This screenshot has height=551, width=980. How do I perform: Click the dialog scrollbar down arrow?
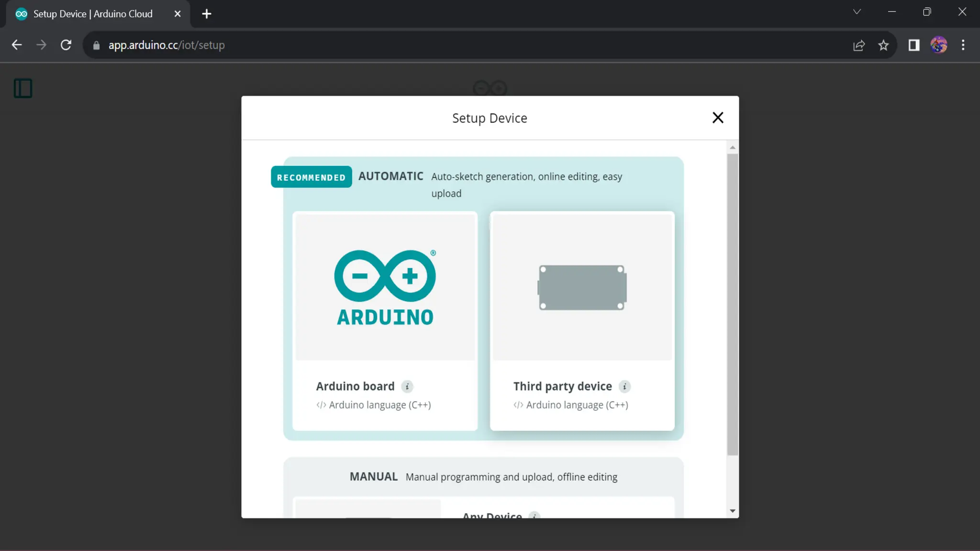(x=732, y=511)
